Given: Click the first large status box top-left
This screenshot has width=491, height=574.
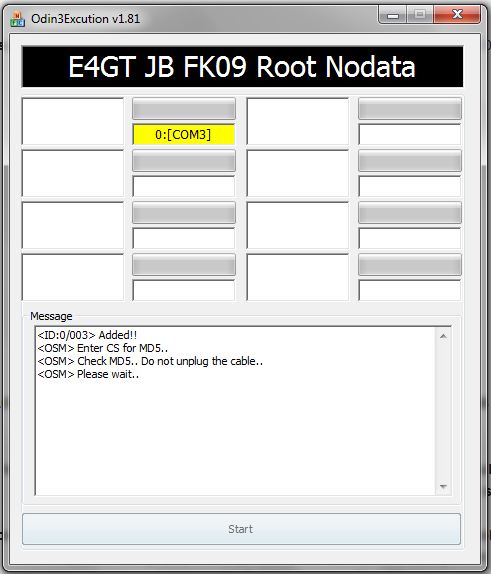Looking at the screenshot, I should tap(73, 121).
